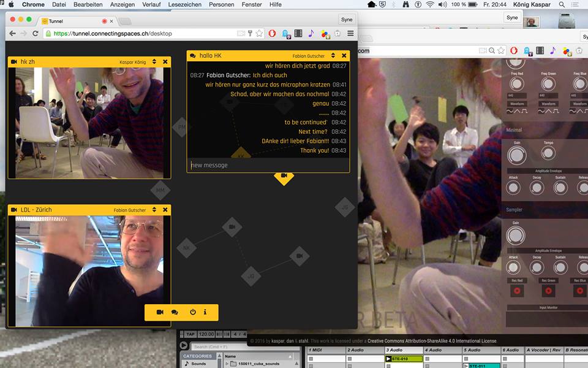Expand the 150611_cuba_sounds folder in Ableton browser
Image resolution: width=588 pixels, height=368 pixels.
pyautogui.click(x=227, y=364)
